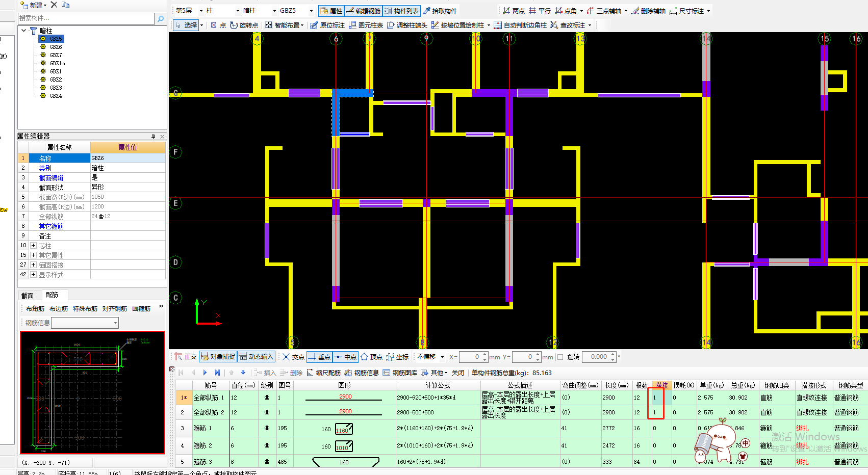Select the 旋转点 rotate point tool

(244, 25)
